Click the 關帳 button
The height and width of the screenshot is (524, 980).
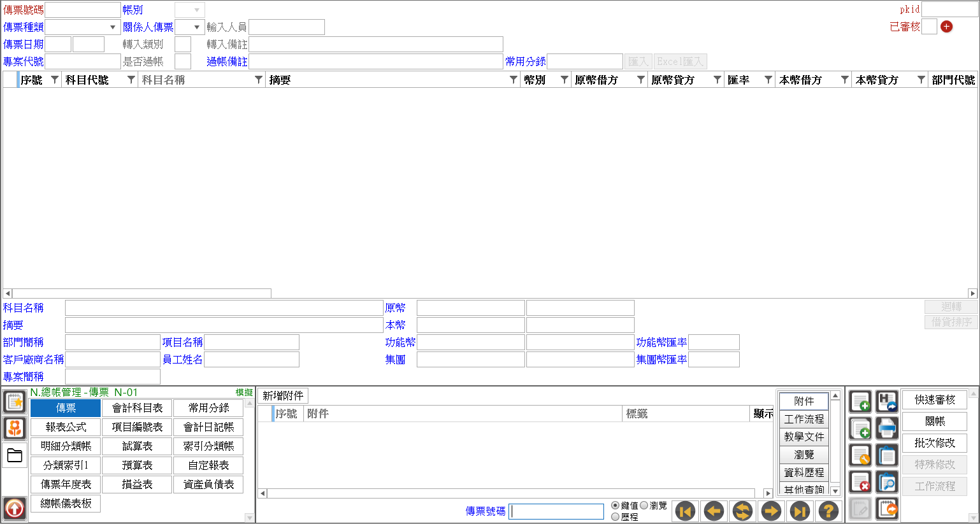[935, 421]
